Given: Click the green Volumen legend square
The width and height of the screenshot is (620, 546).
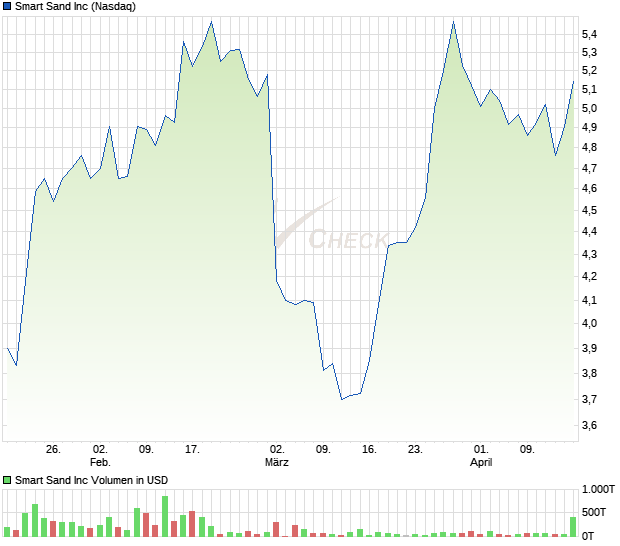Looking at the screenshot, I should pyautogui.click(x=7, y=480).
